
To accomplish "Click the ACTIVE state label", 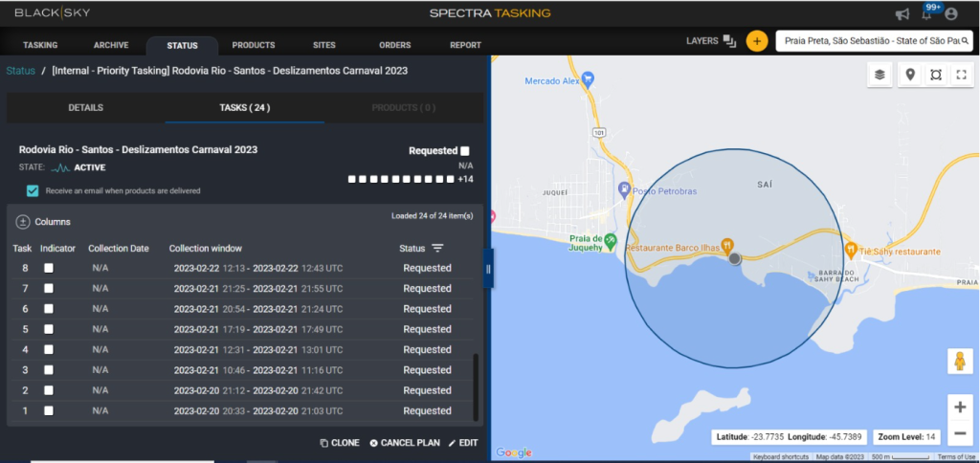I will 90,167.
